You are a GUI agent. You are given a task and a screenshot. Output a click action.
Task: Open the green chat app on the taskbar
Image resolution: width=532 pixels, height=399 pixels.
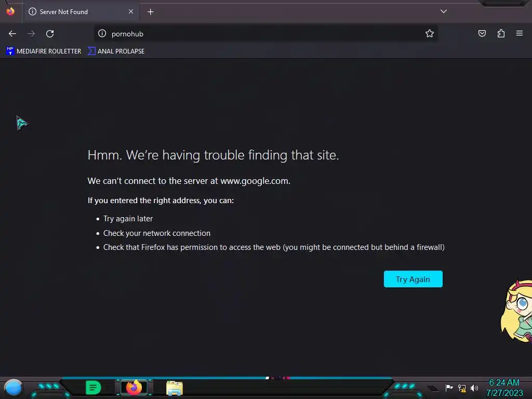94,388
